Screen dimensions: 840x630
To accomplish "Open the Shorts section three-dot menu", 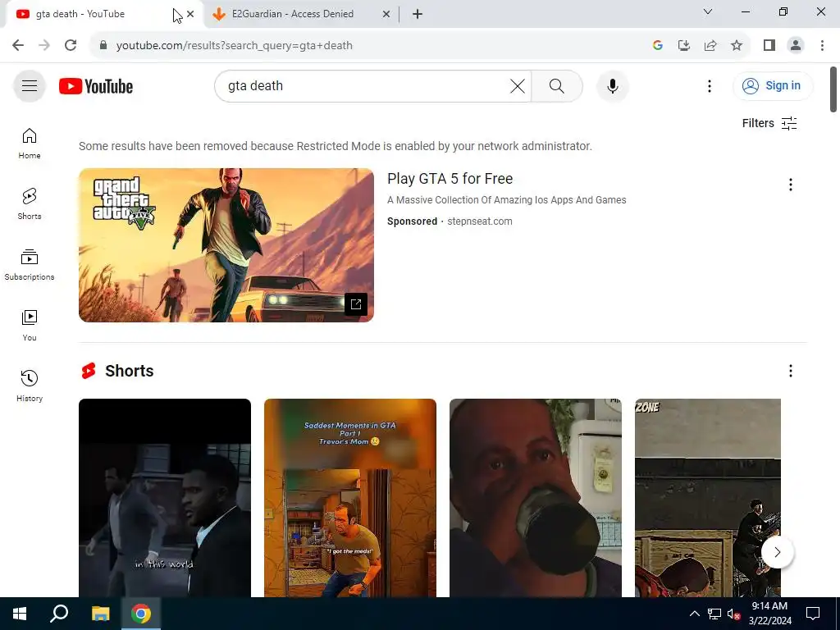I will click(x=790, y=371).
